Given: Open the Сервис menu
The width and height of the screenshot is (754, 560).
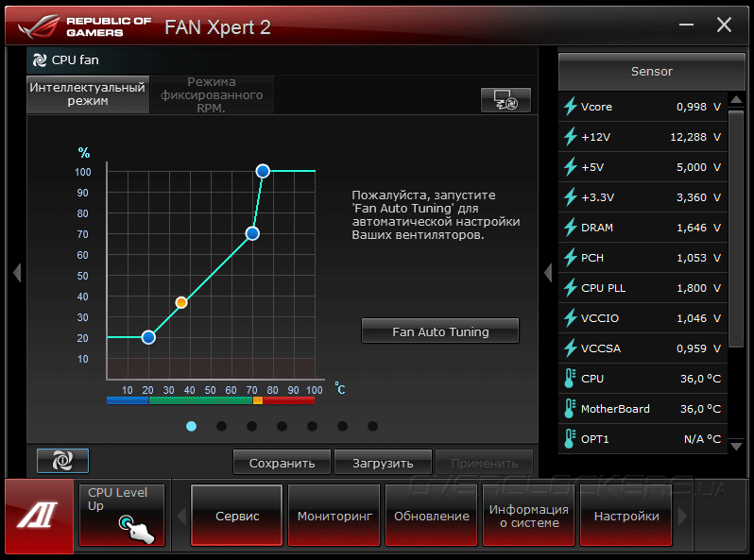Looking at the screenshot, I should pyautogui.click(x=236, y=516).
